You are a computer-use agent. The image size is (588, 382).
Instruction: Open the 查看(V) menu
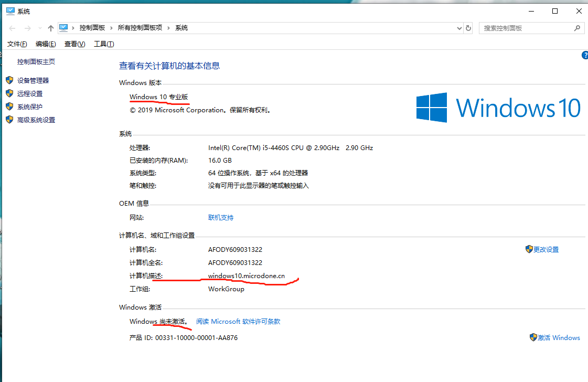74,44
